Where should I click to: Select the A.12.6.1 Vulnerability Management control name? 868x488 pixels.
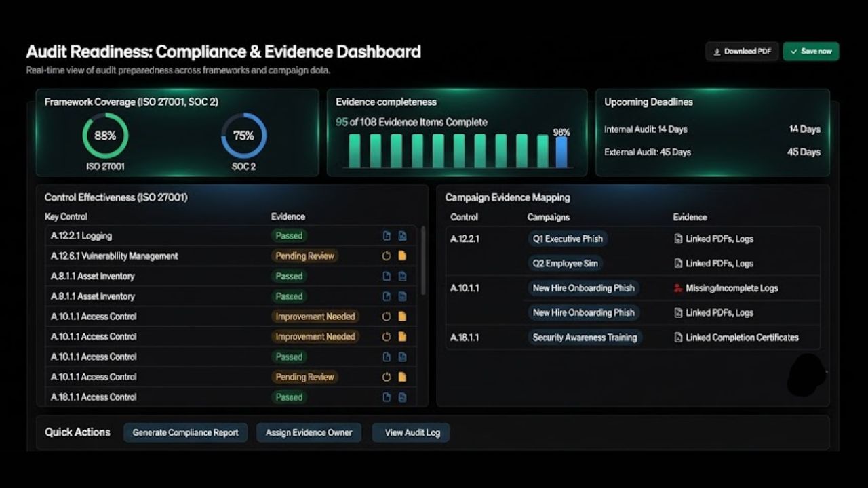click(x=115, y=256)
